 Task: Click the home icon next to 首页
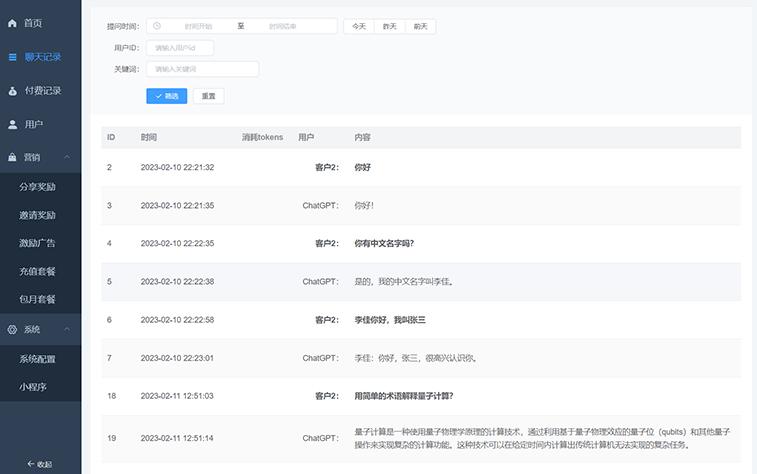coord(13,23)
